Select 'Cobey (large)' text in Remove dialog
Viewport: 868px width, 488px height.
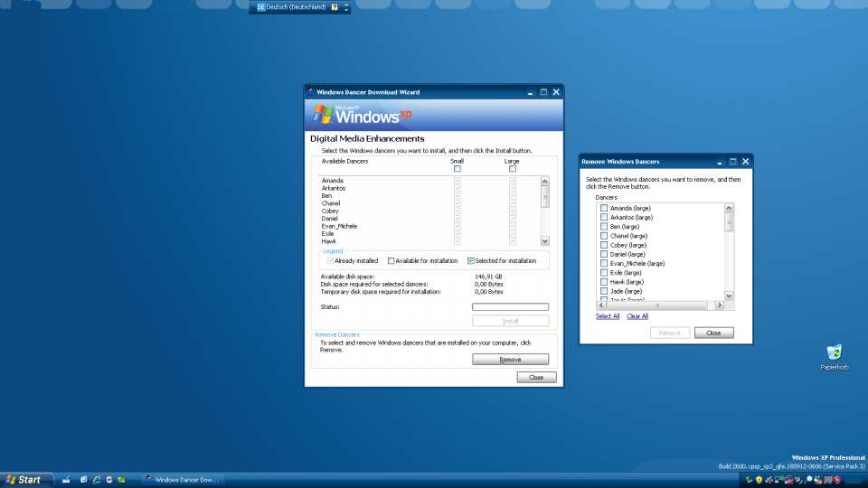pyautogui.click(x=628, y=245)
